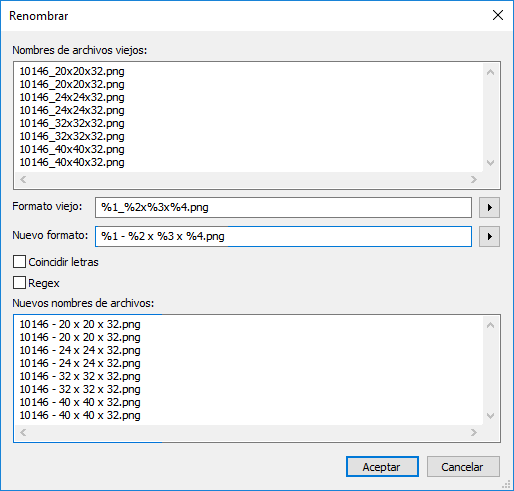
Task: Enable the Coincidir letras checkbox
Action: (19, 262)
